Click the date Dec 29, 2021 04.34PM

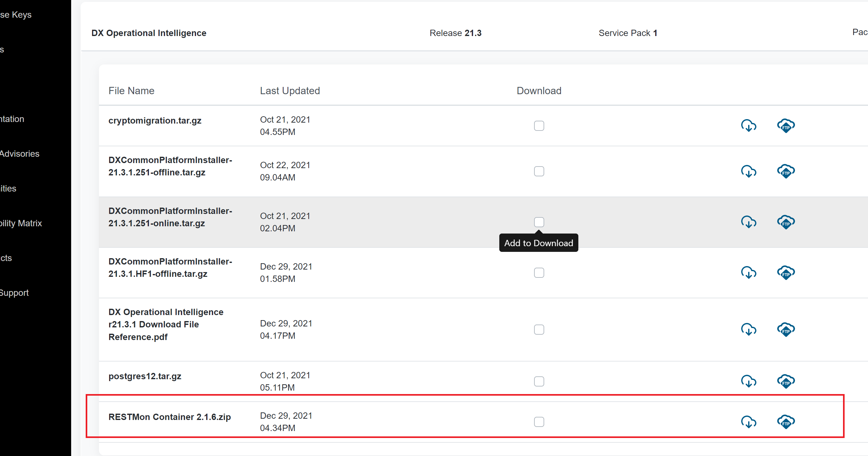coord(286,422)
